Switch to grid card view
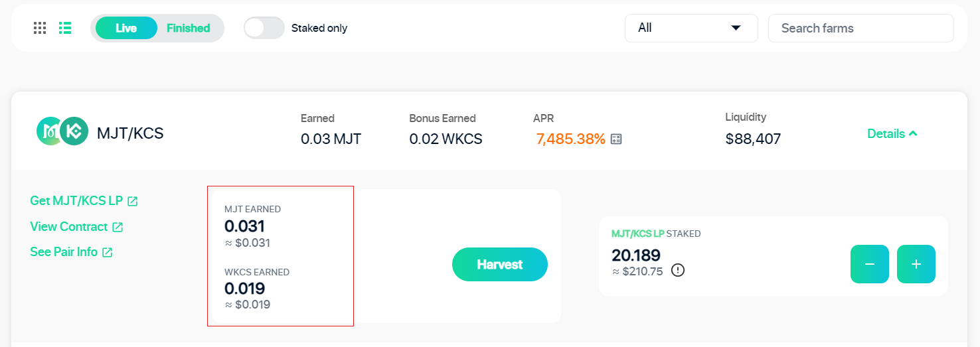The image size is (980, 347). pos(40,28)
